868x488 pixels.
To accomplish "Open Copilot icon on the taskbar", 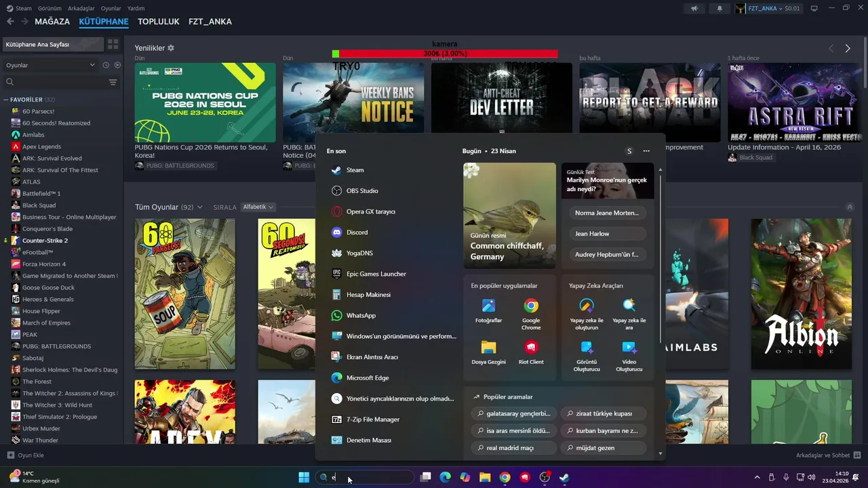I will 465,477.
